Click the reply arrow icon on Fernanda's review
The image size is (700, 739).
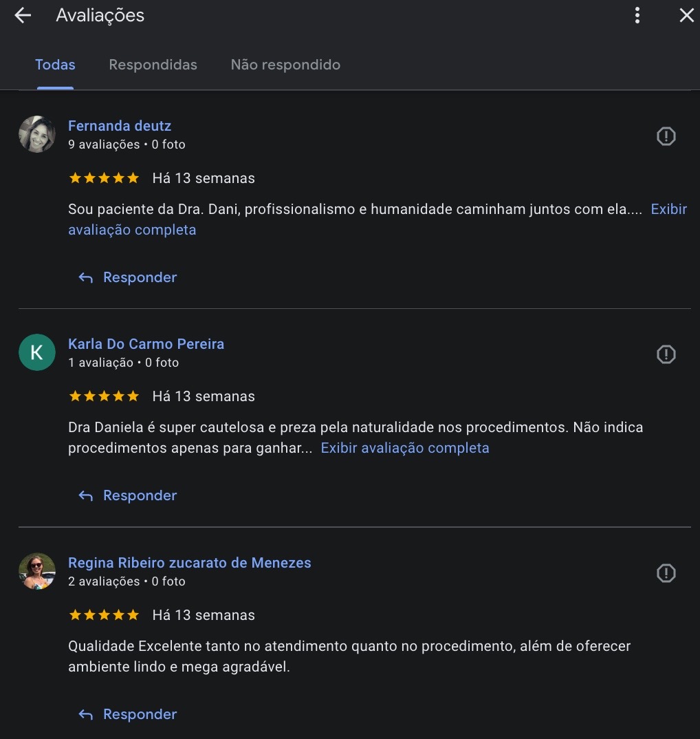click(84, 277)
